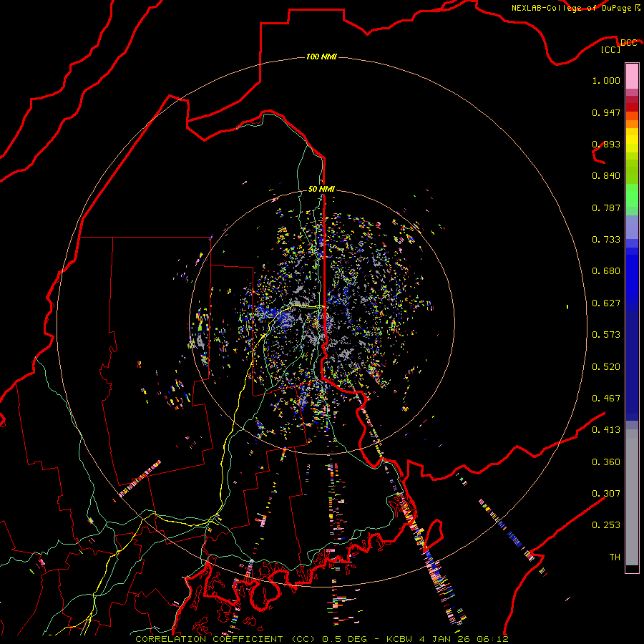Pick the pink segment at colorbar top
Image resolution: width=644 pixels, height=644 pixels.
632,77
